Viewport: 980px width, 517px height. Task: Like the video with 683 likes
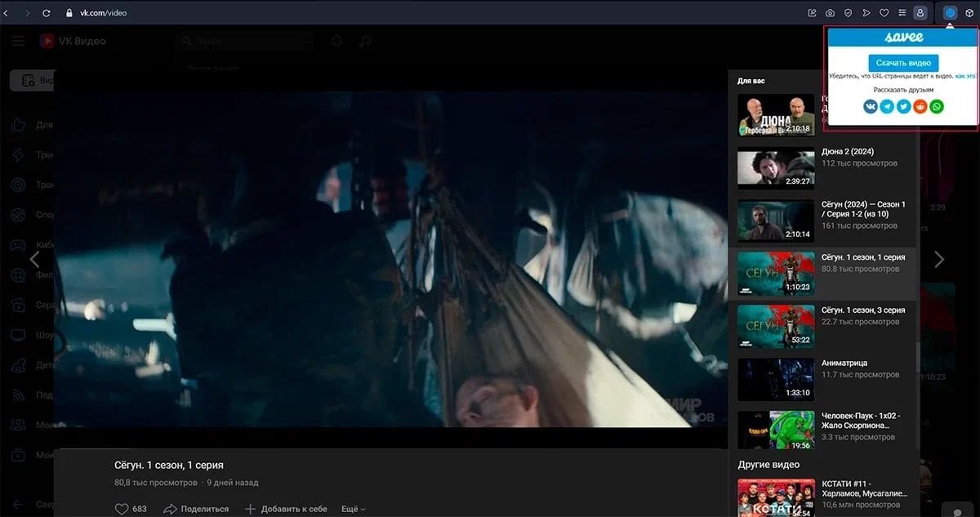click(x=122, y=509)
